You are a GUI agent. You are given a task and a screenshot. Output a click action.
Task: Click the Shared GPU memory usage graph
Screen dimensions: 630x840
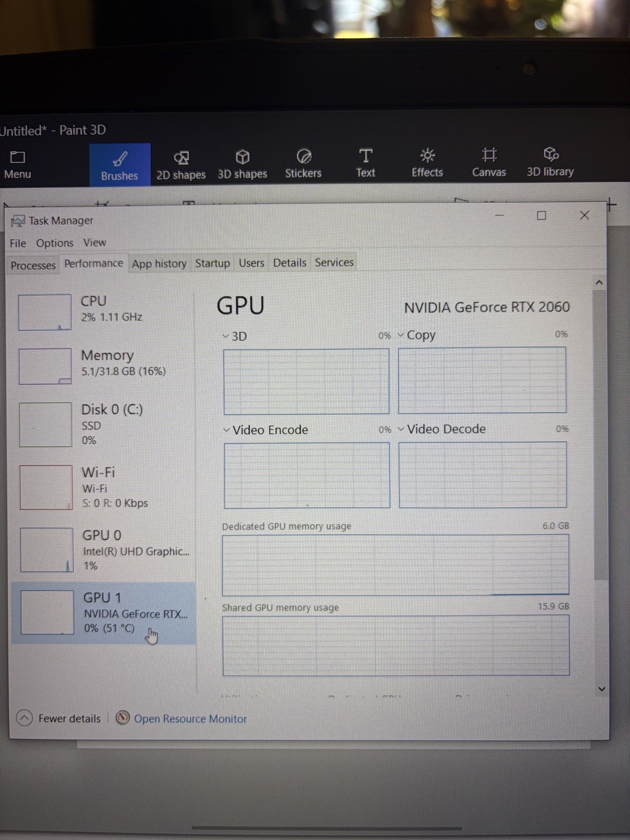pyautogui.click(x=396, y=646)
